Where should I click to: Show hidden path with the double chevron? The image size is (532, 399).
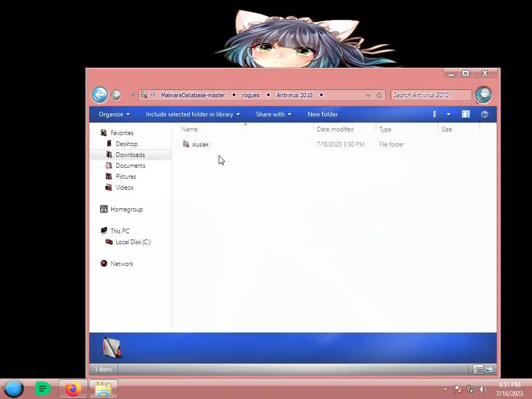(153, 95)
